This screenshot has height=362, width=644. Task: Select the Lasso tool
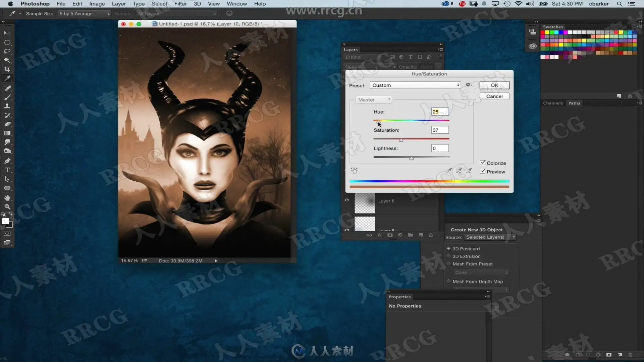pos(7,51)
